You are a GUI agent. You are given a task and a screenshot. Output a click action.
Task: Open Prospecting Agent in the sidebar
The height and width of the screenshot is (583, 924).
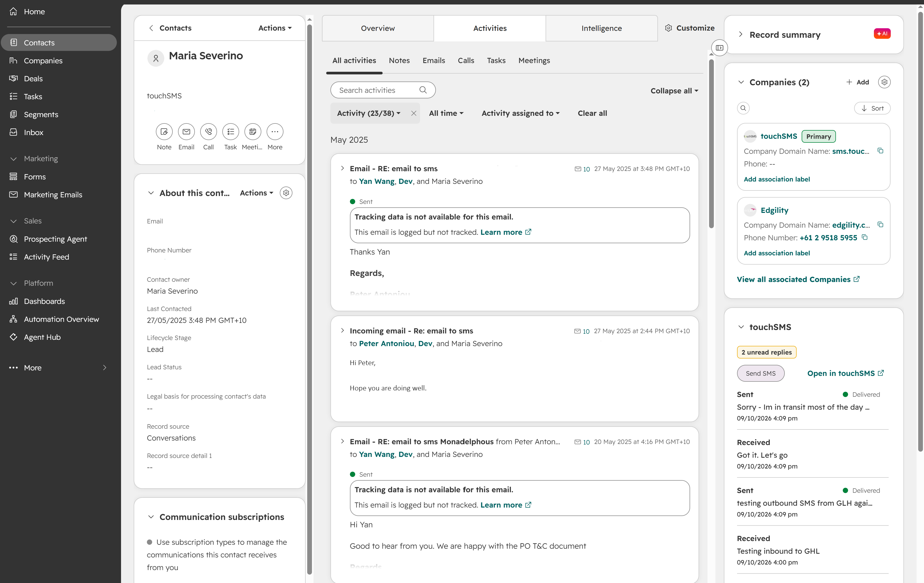55,239
